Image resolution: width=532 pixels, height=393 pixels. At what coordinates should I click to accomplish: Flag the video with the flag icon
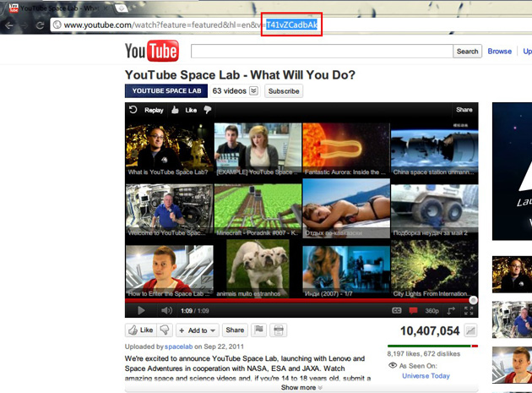click(259, 330)
